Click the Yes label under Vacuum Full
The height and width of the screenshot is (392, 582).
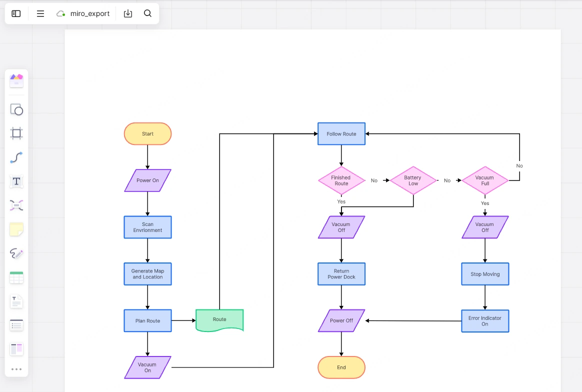pos(485,203)
